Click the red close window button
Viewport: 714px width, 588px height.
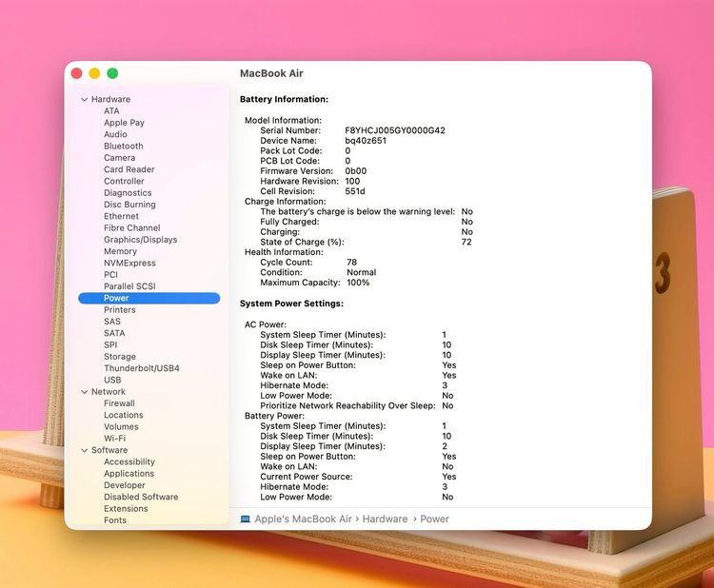click(x=76, y=73)
